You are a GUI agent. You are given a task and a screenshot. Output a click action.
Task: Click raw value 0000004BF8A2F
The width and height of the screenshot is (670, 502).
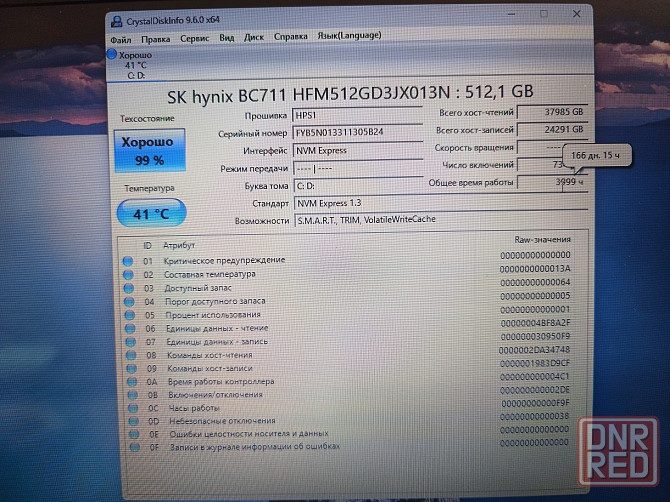coord(535,323)
